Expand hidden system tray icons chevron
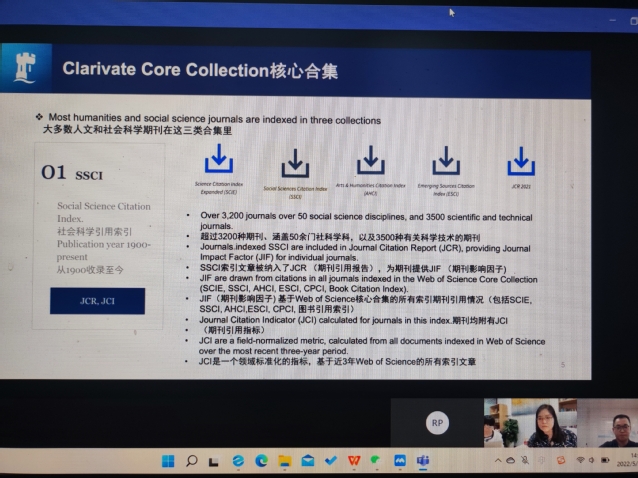 498,461
